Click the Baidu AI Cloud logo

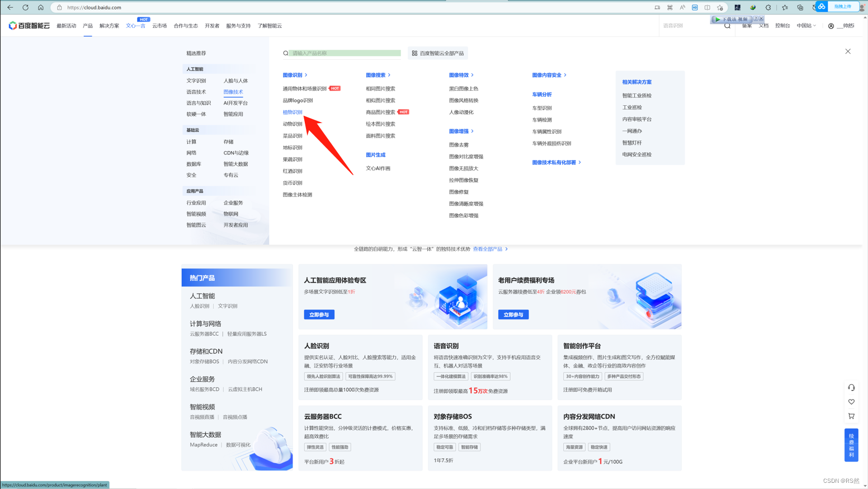pyautogui.click(x=29, y=26)
